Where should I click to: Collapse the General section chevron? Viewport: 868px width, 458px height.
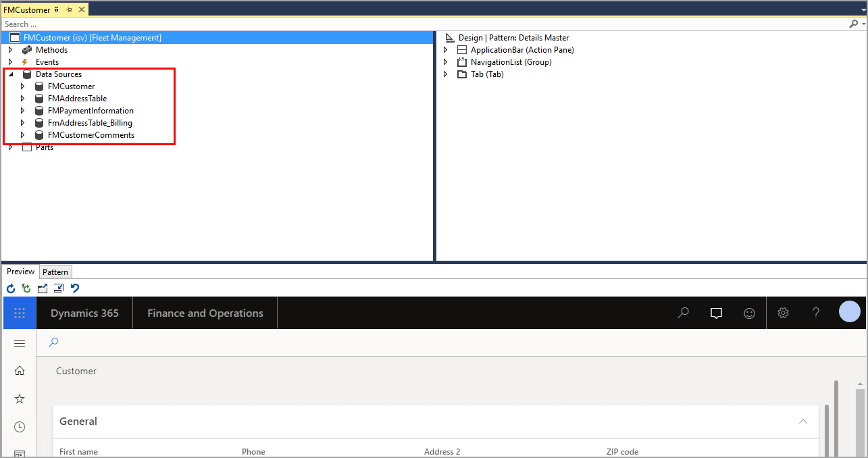click(802, 421)
